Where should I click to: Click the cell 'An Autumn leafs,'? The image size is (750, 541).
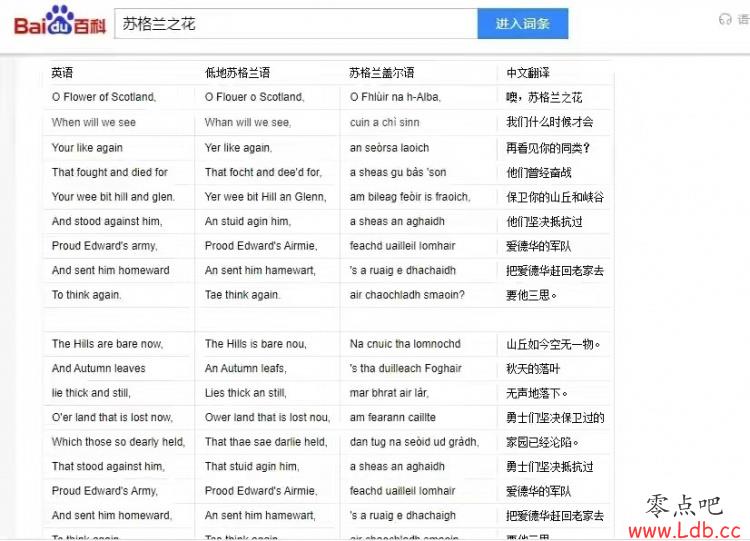coord(246,368)
